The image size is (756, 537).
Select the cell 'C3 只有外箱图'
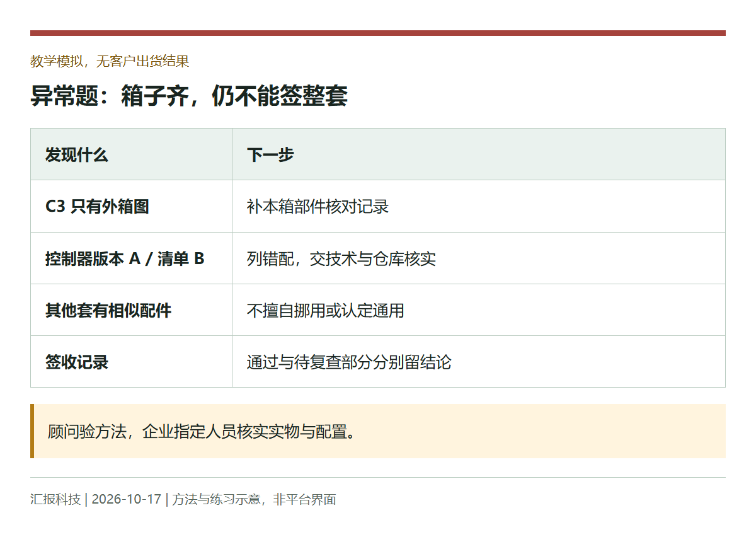(x=131, y=206)
